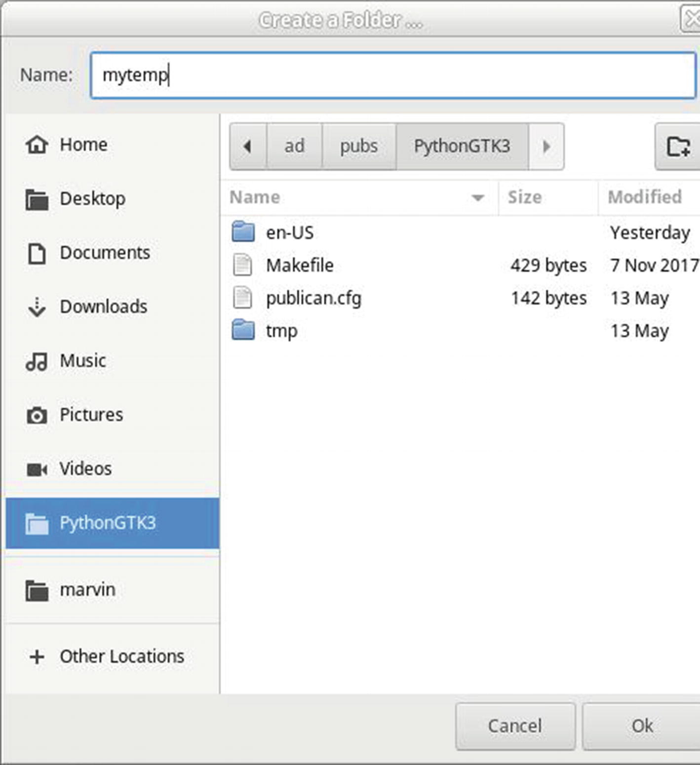Select Downloads in the places sidebar

click(x=103, y=306)
